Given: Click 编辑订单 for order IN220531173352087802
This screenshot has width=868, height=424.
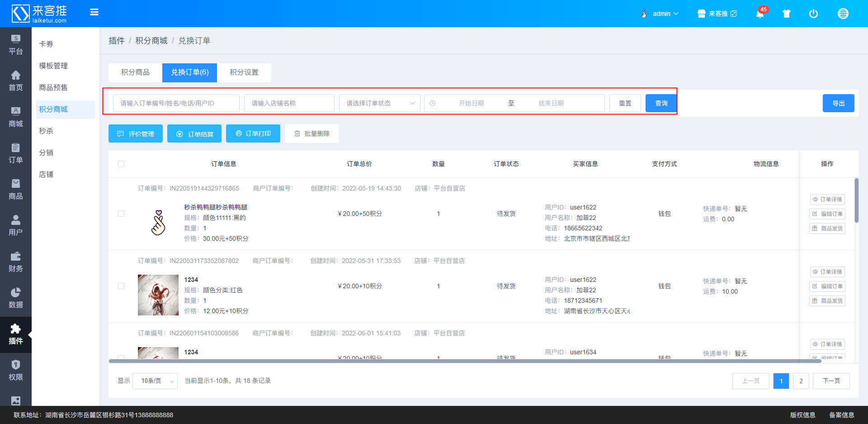Looking at the screenshot, I should (x=827, y=286).
